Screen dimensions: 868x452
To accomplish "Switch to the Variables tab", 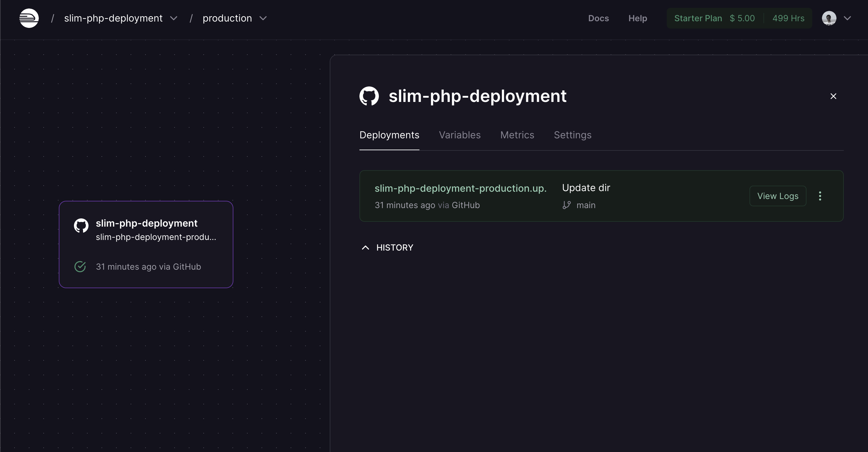I will pos(459,135).
